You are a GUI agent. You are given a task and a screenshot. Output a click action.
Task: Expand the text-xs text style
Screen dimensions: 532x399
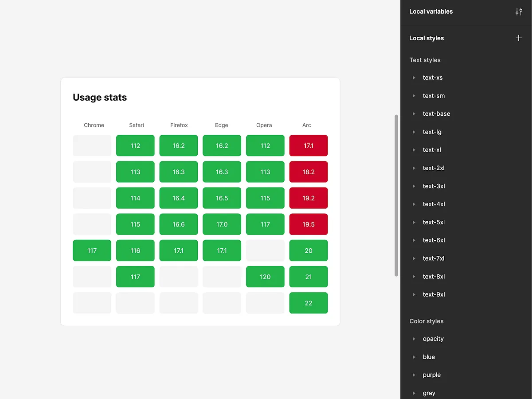[413, 78]
